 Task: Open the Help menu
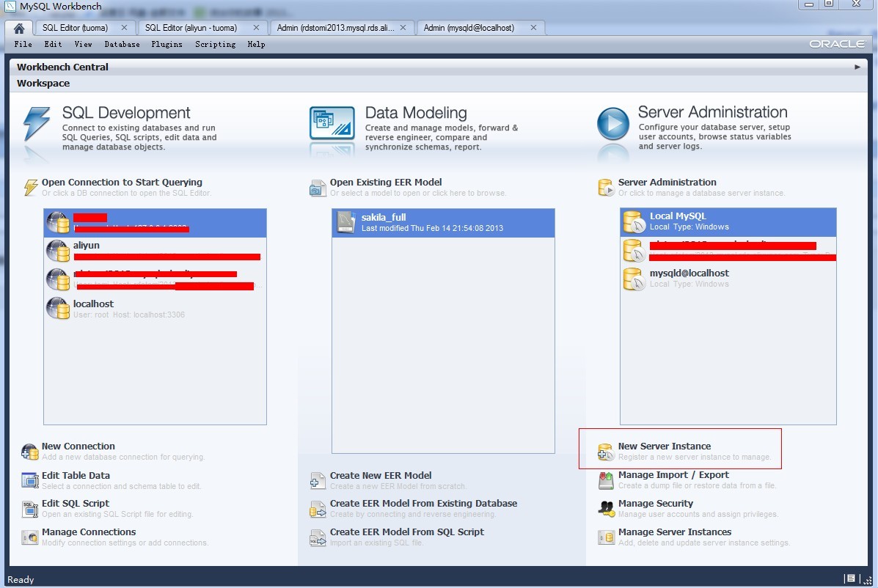coord(257,44)
